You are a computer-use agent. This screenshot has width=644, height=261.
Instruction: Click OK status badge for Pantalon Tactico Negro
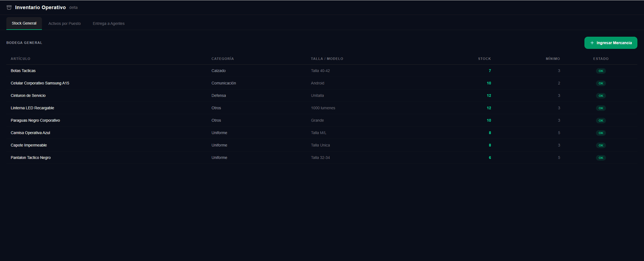[x=601, y=158]
